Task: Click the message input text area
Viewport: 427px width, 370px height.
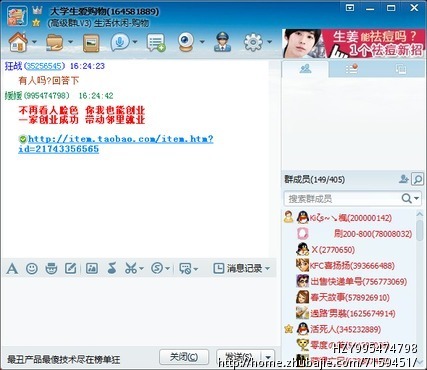Action: [x=140, y=312]
